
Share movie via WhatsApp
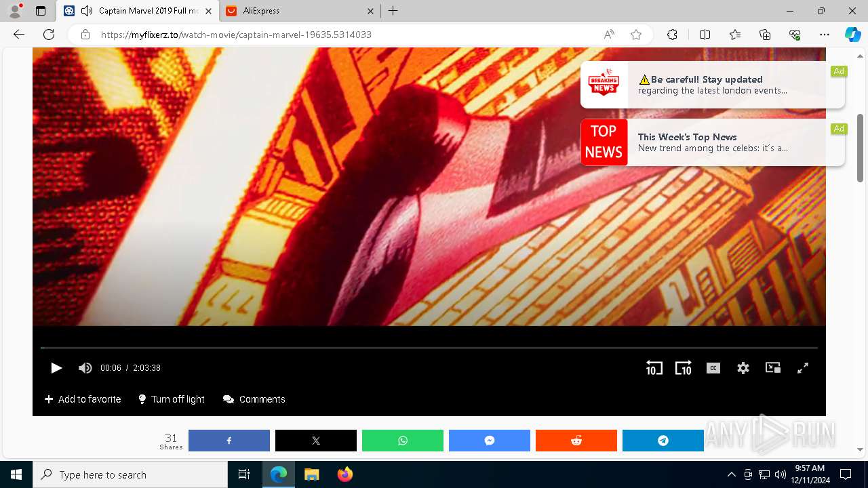tap(403, 441)
